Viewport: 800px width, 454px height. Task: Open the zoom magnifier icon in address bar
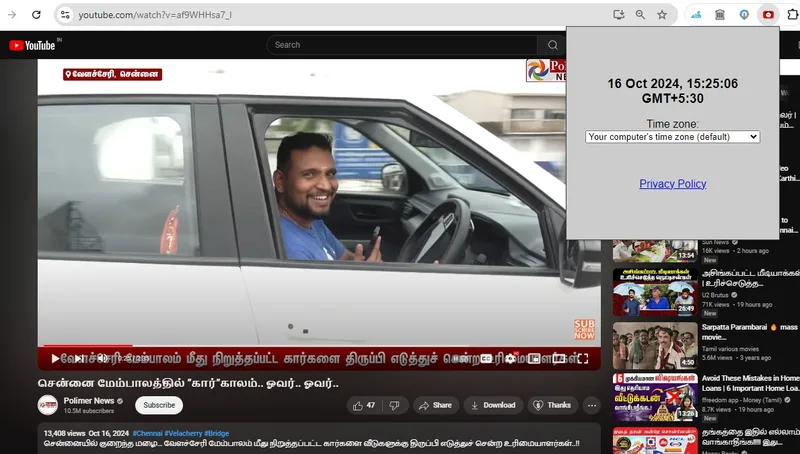(x=640, y=15)
